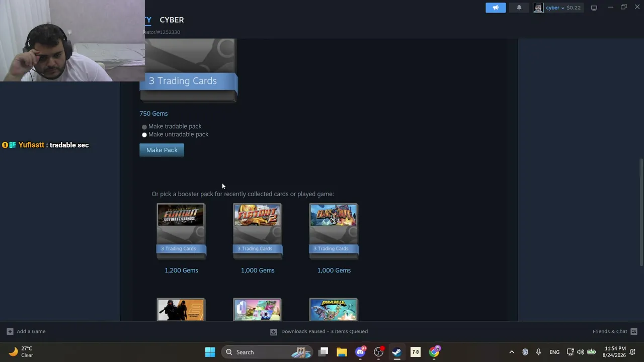Pick the colorful middle booster pack in bottom row
This screenshot has height=362, width=644.
(x=258, y=309)
